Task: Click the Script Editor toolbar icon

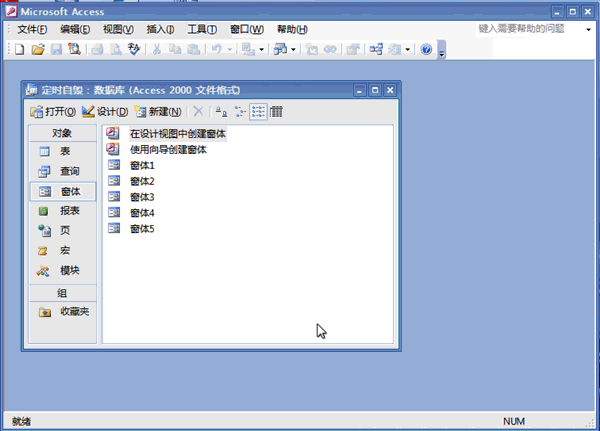Action: point(330,49)
